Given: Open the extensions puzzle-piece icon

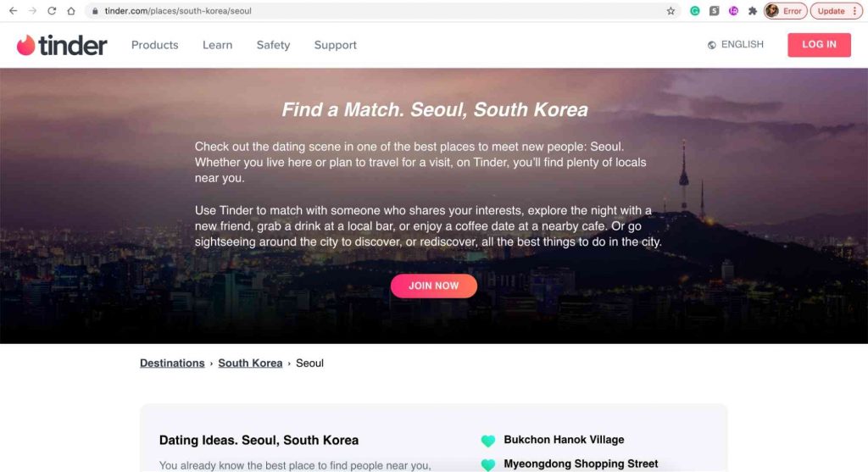Looking at the screenshot, I should tap(753, 10).
